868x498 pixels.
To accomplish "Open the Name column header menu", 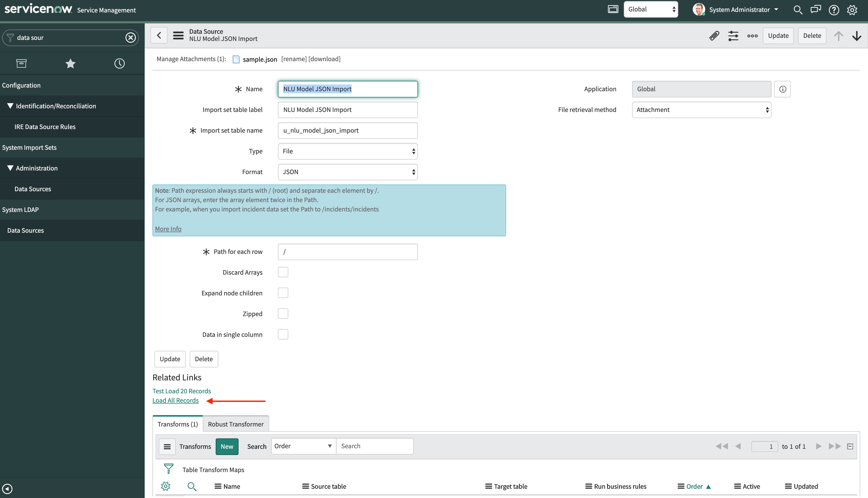I will pos(218,486).
